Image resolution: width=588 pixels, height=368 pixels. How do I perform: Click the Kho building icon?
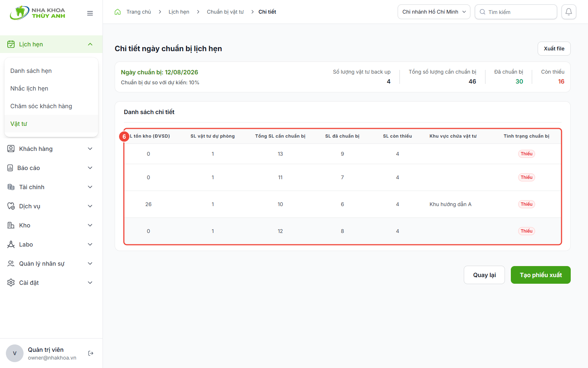point(11,225)
